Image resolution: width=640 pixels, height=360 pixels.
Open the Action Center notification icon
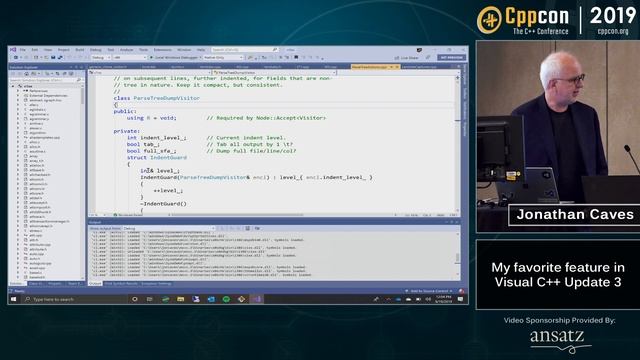pos(460,299)
